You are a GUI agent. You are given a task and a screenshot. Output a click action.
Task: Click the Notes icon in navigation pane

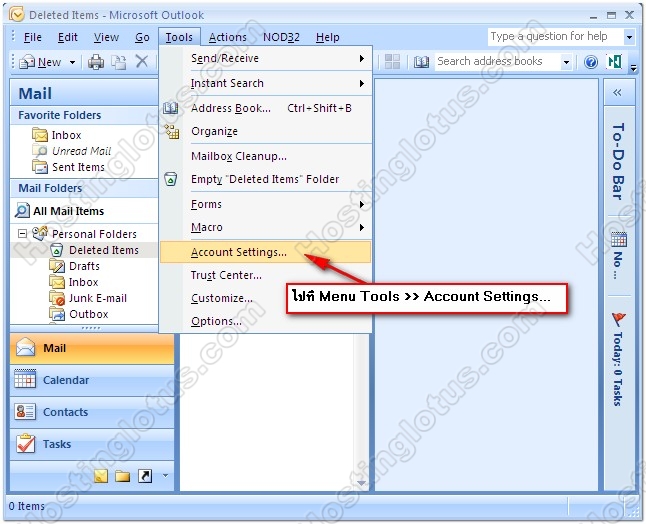pyautogui.click(x=101, y=476)
